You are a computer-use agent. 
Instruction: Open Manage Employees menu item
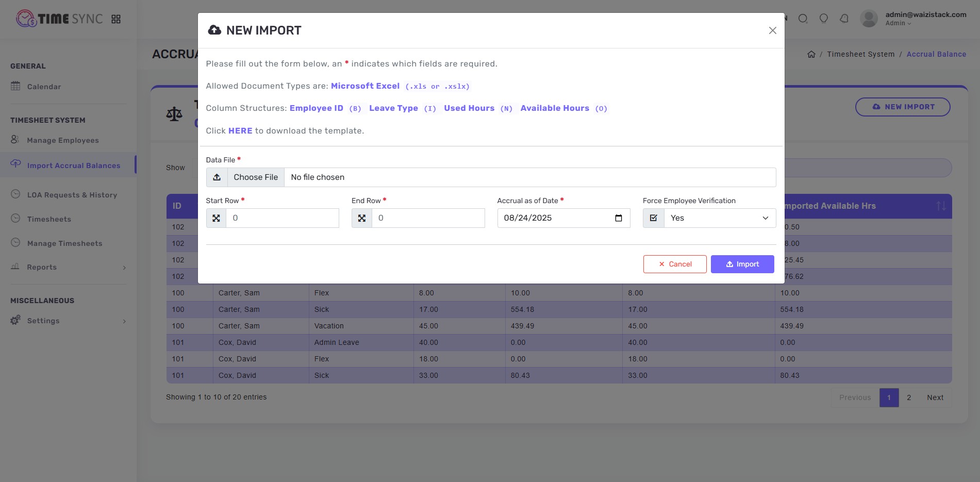click(63, 140)
